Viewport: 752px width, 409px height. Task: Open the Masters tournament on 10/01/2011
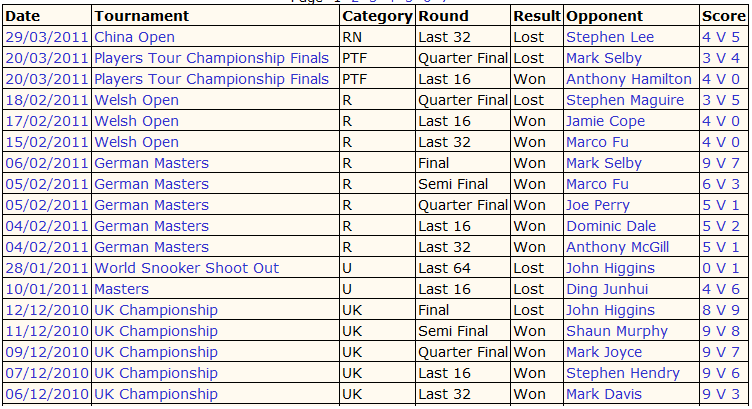coord(121,289)
